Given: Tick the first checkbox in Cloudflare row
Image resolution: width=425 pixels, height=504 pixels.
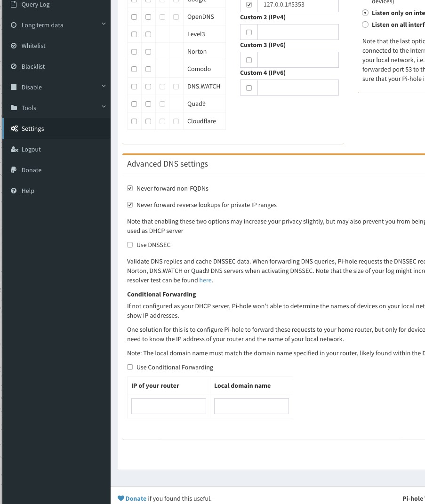Looking at the screenshot, I should 134,121.
